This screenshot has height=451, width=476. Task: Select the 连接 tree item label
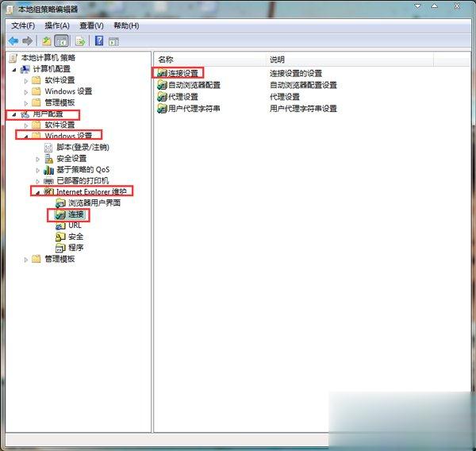point(75,214)
